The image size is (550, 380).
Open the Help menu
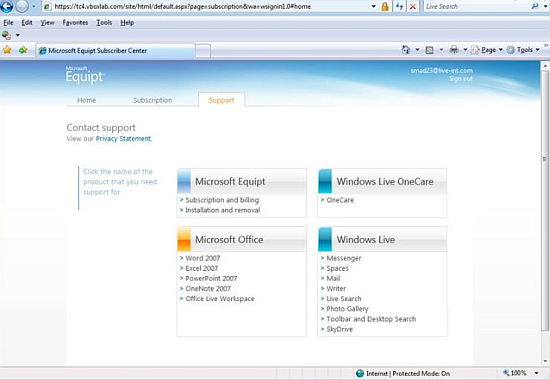pos(127,22)
